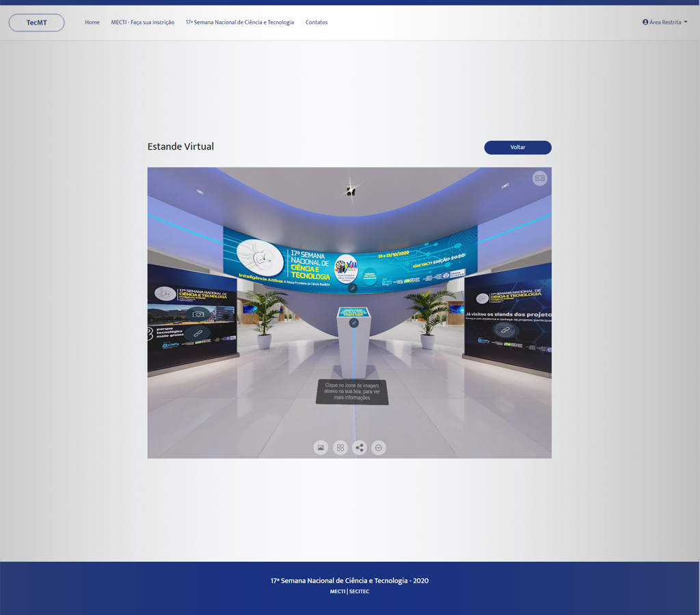The height and width of the screenshot is (615, 700).
Task: Collapse toolbar with the circular minus icon
Action: tap(379, 448)
